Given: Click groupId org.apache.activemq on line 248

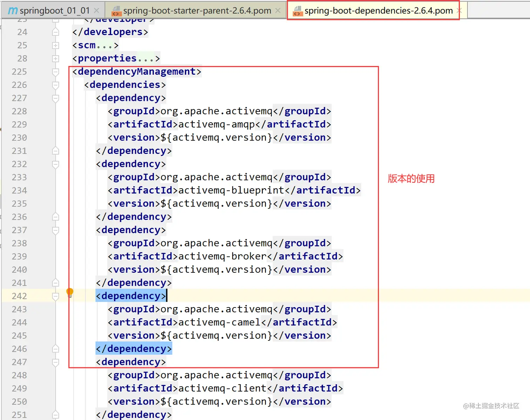Looking at the screenshot, I should [217, 375].
